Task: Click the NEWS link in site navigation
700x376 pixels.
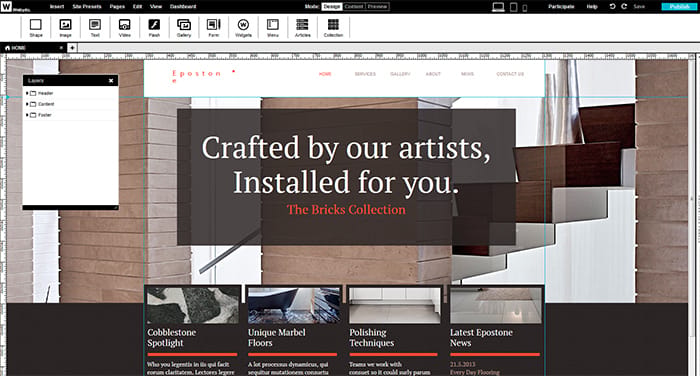Action: 467,74
